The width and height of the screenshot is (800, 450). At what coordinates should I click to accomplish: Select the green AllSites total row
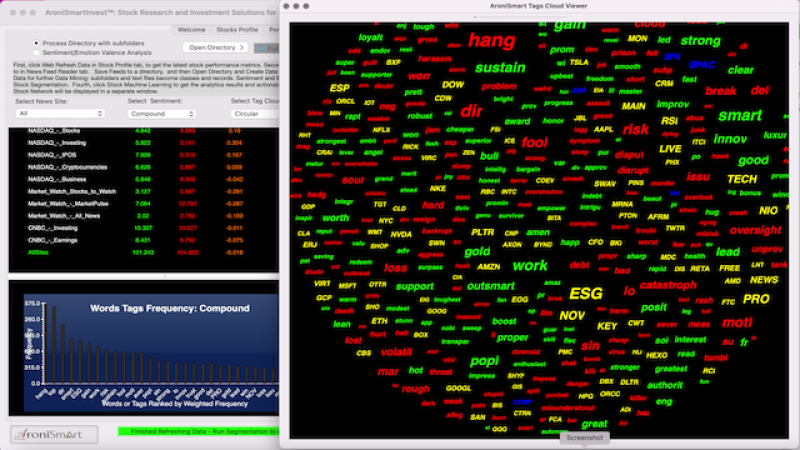[x=144, y=253]
